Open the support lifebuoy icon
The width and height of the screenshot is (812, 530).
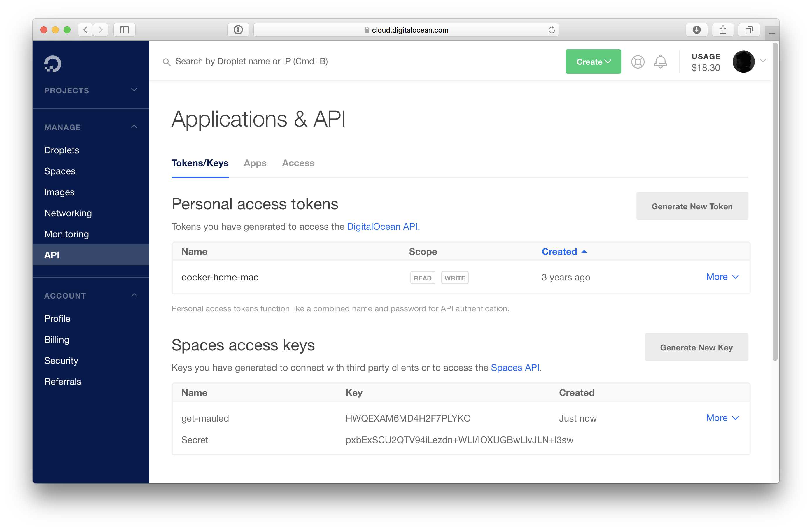tap(637, 62)
